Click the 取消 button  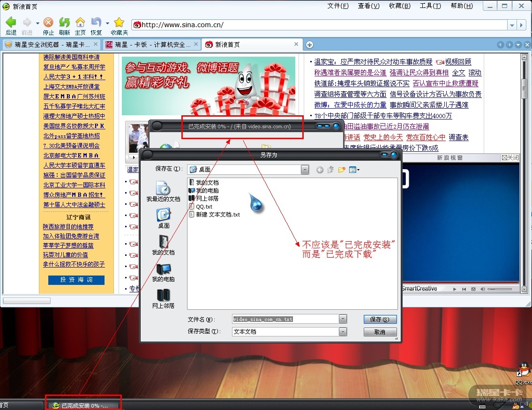click(x=380, y=332)
